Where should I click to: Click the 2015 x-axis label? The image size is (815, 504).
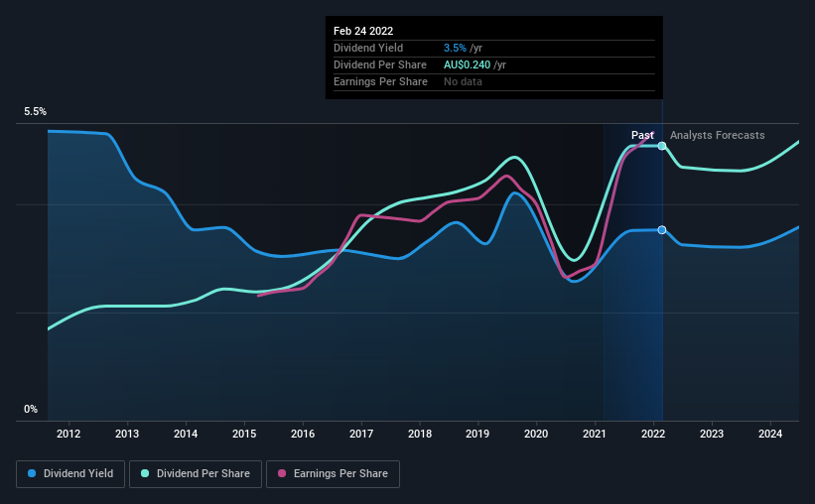click(x=244, y=434)
